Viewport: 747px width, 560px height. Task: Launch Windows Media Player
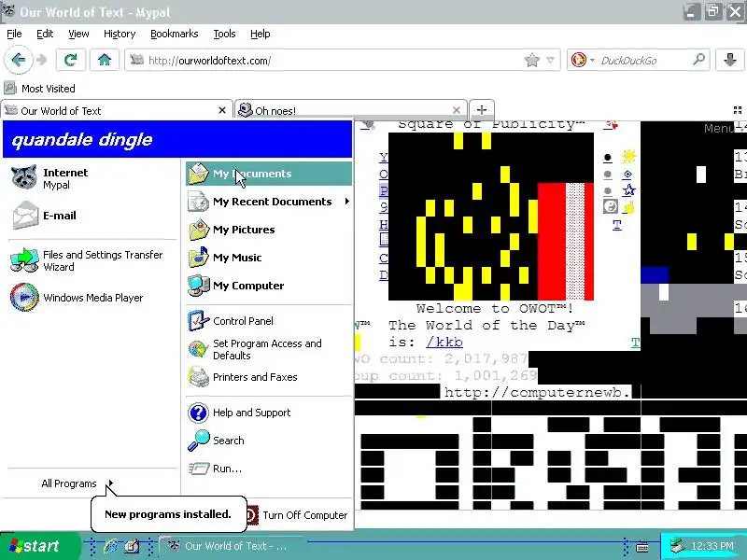91,298
